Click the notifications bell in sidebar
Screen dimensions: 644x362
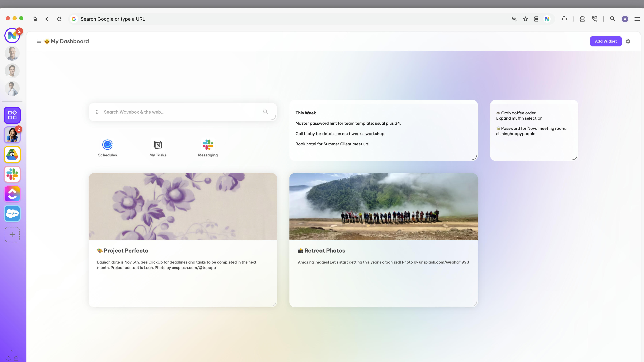tap(8, 358)
